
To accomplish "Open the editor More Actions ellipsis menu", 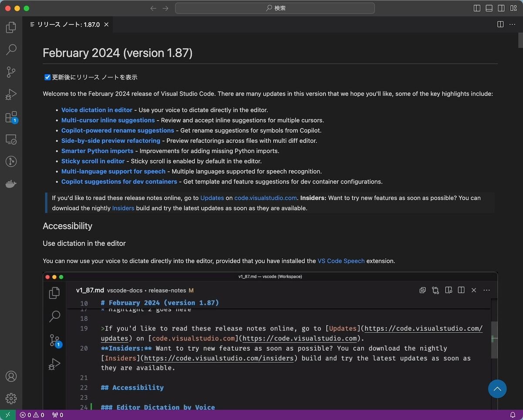I will (x=513, y=24).
